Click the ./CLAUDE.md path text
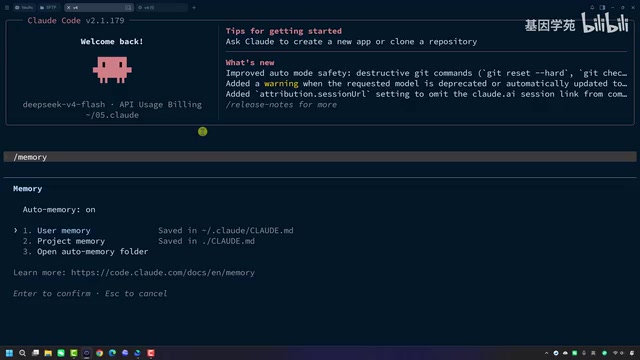 (x=228, y=241)
